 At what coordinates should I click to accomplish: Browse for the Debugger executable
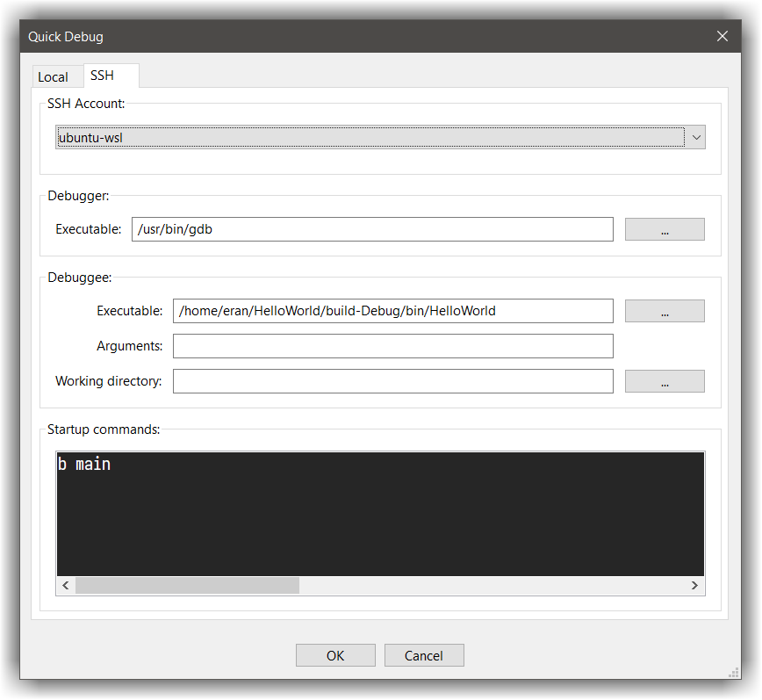pyautogui.click(x=665, y=229)
